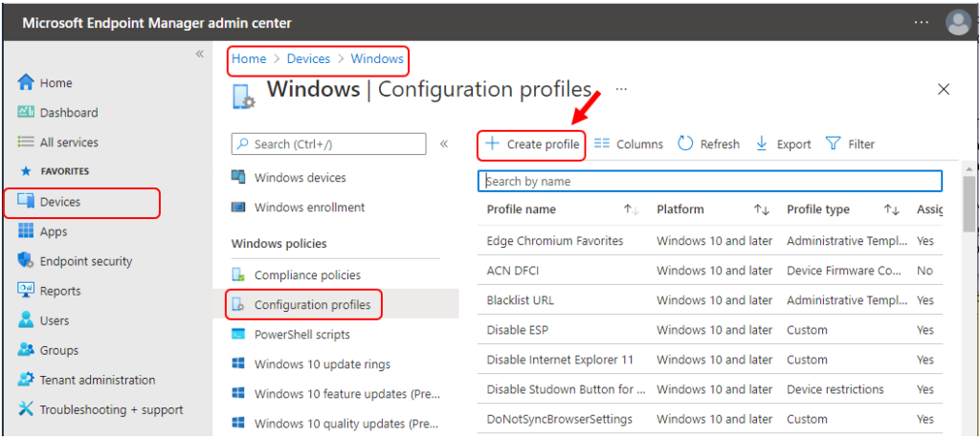Screen dimensions: 980x439
Task: Click Device restrictions profile type cell
Action: click(x=835, y=389)
